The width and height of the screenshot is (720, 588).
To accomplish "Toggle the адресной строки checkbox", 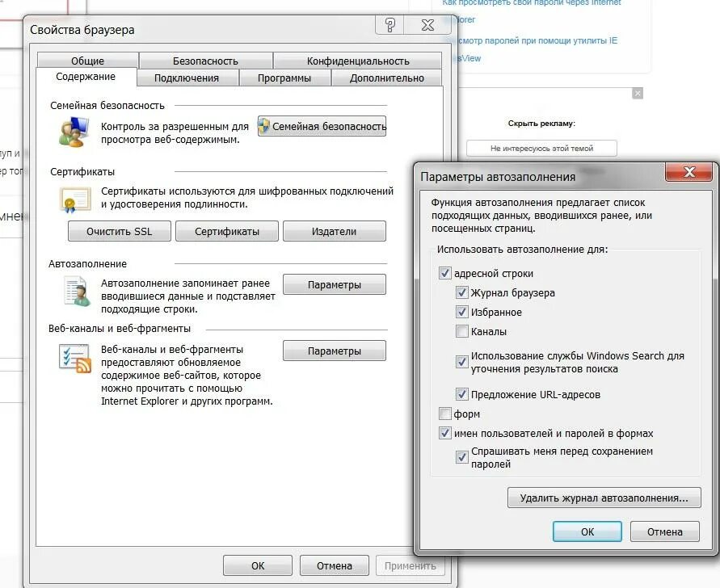I will (444, 273).
